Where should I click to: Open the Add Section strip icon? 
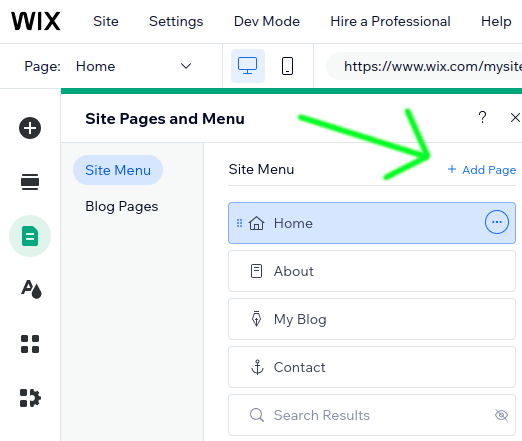30,182
